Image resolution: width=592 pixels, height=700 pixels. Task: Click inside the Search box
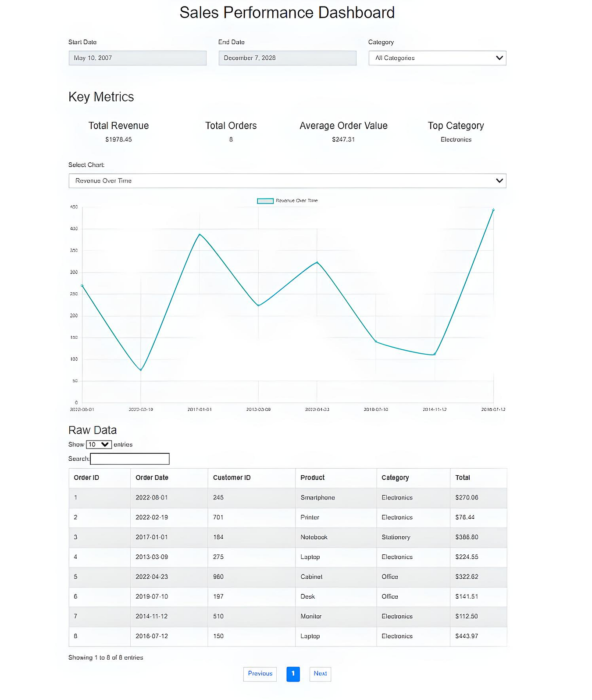click(129, 459)
